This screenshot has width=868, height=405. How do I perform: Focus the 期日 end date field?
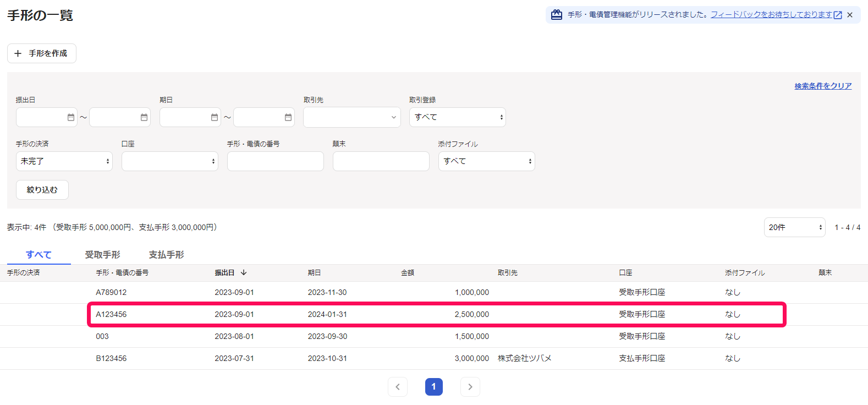[264, 117]
